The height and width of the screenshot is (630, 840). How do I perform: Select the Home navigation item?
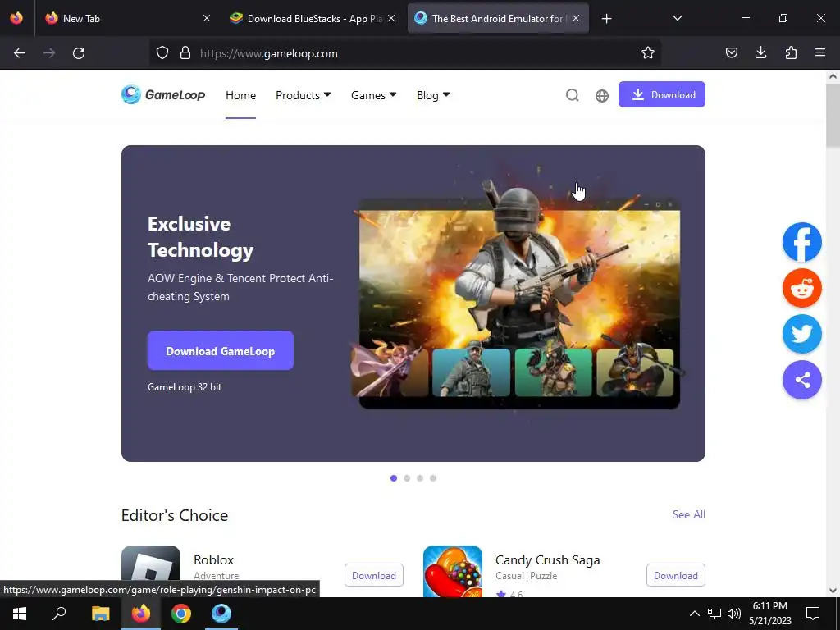pos(240,95)
